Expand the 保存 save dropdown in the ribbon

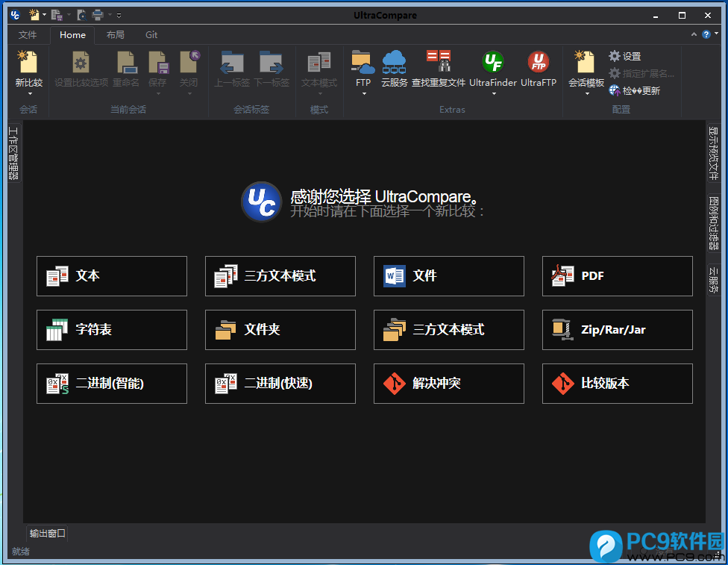[x=158, y=94]
